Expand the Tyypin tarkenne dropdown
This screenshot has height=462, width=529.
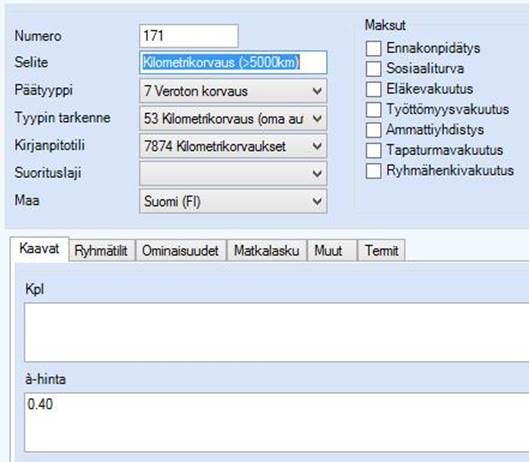(x=233, y=118)
